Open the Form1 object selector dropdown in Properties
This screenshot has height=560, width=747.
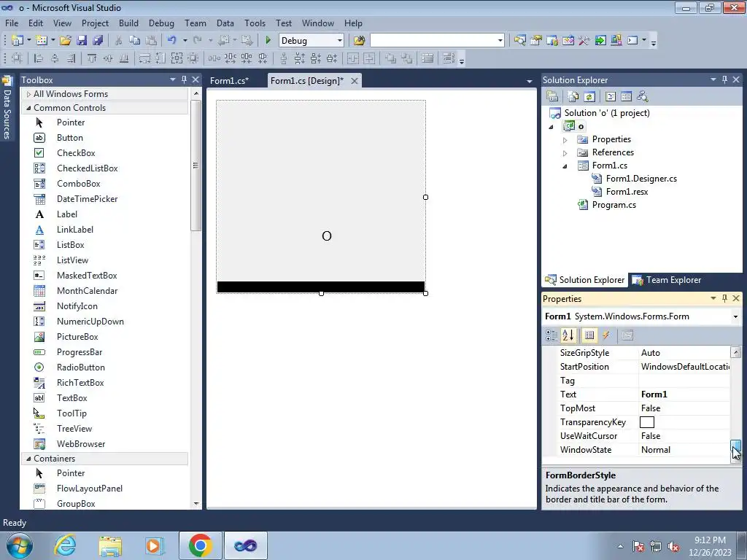pyautogui.click(x=735, y=316)
